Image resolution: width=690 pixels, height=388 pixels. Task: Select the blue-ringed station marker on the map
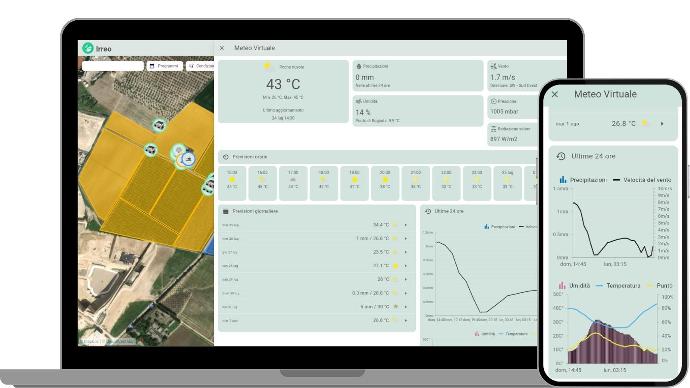pyautogui.click(x=188, y=159)
